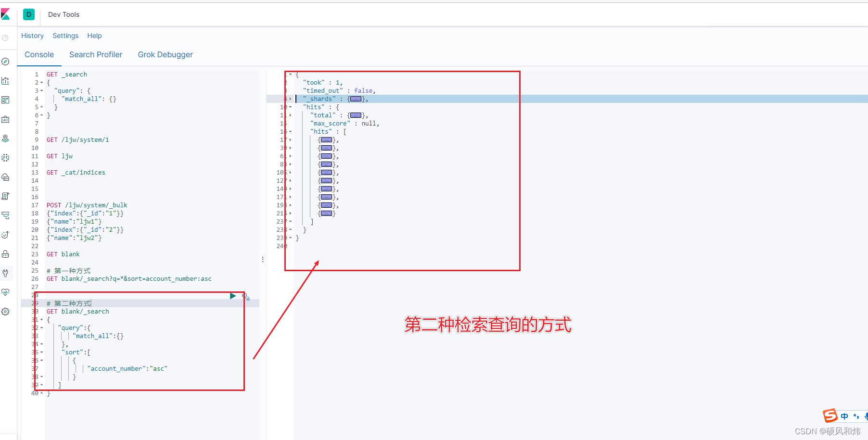Open the History menu

(x=32, y=36)
